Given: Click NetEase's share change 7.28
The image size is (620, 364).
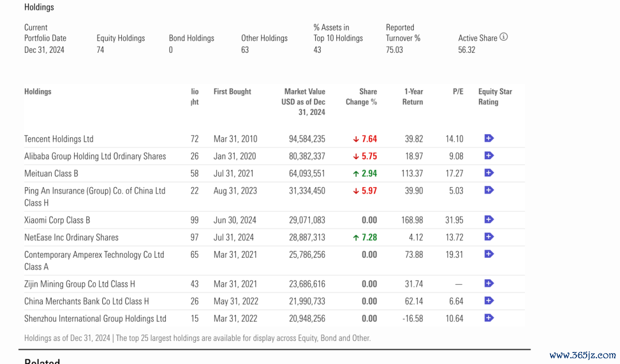Looking at the screenshot, I should pyautogui.click(x=365, y=237).
